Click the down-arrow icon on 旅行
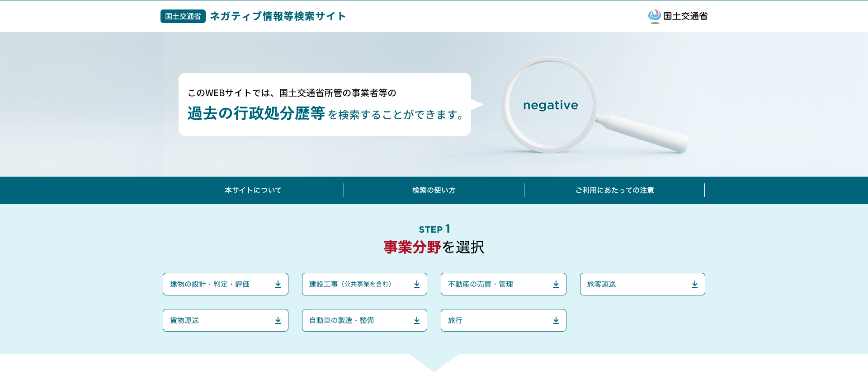The width and height of the screenshot is (868, 379). 556,320
